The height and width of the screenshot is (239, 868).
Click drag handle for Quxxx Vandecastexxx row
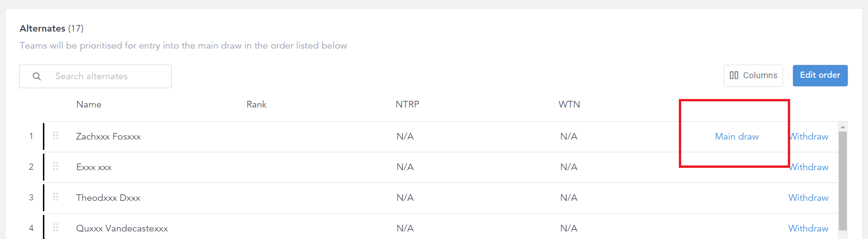pos(56,228)
